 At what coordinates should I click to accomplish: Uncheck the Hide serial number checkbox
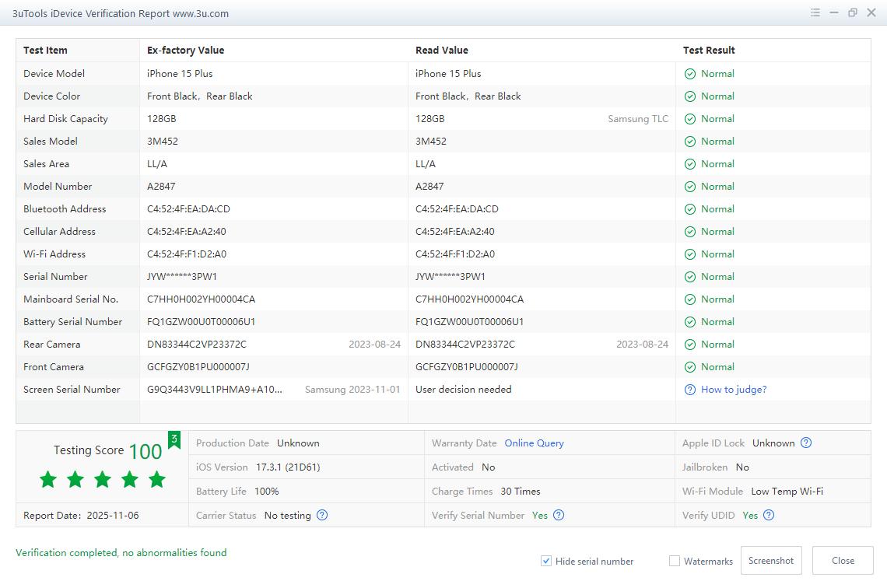tap(546, 561)
